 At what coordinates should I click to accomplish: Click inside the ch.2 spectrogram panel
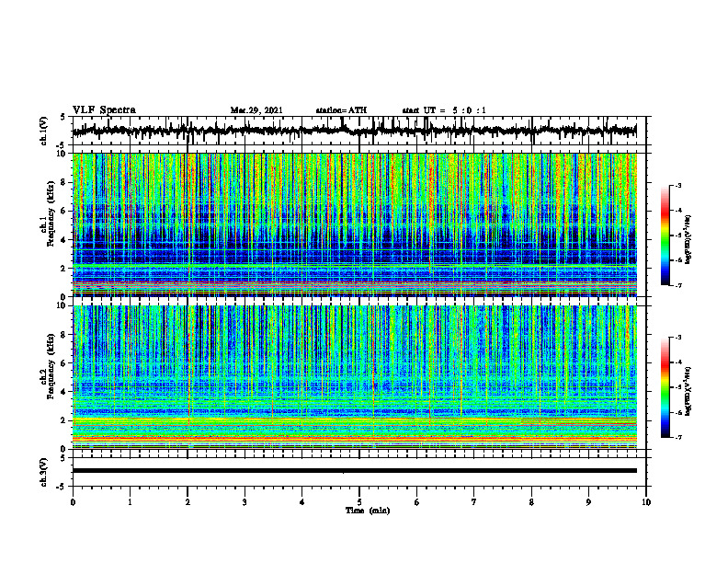pos(354,377)
